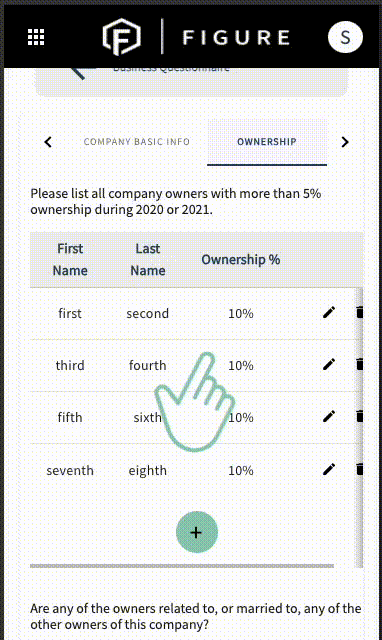Image resolution: width=382 pixels, height=640 pixels.
Task: Click the Ownership % column header
Action: (x=241, y=260)
